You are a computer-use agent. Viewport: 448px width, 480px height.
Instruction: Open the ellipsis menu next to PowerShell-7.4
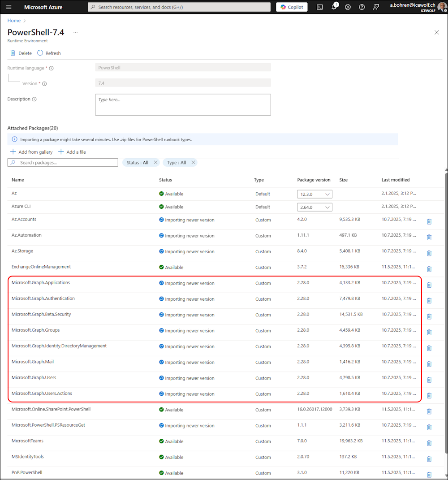point(76,32)
